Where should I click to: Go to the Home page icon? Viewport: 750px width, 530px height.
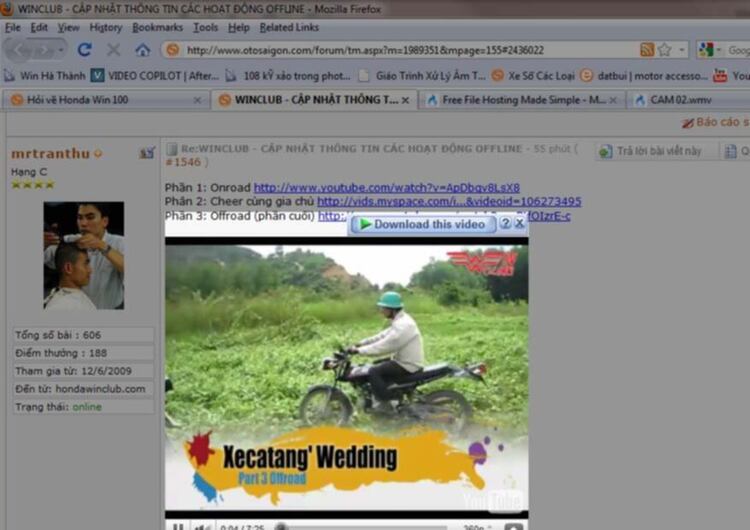pyautogui.click(x=143, y=49)
